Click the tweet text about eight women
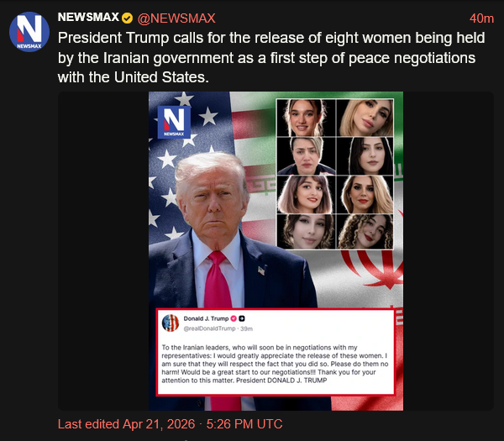The height and width of the screenshot is (441, 504). click(271, 57)
